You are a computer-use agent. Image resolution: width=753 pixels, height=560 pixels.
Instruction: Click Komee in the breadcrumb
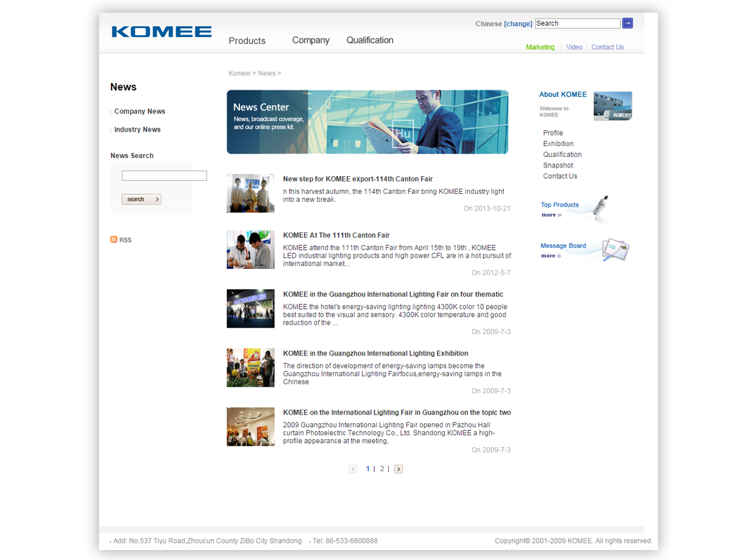point(239,74)
